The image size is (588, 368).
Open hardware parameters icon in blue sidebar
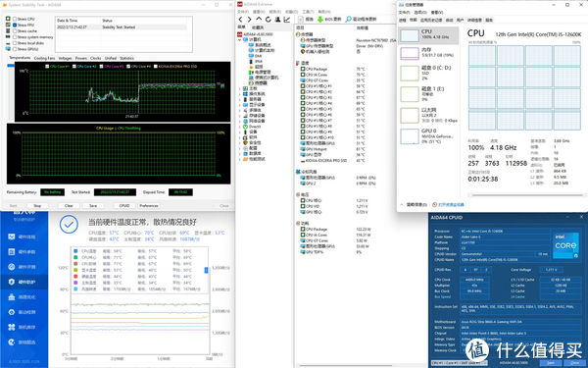pyautogui.click(x=12, y=251)
